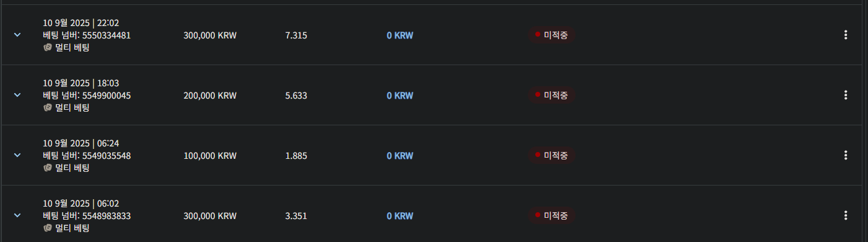Click the 7.315 odds value

click(x=296, y=35)
